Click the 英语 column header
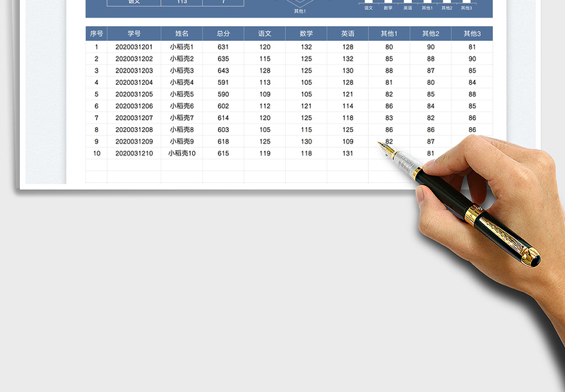Image resolution: width=565 pixels, height=392 pixels. [x=347, y=33]
